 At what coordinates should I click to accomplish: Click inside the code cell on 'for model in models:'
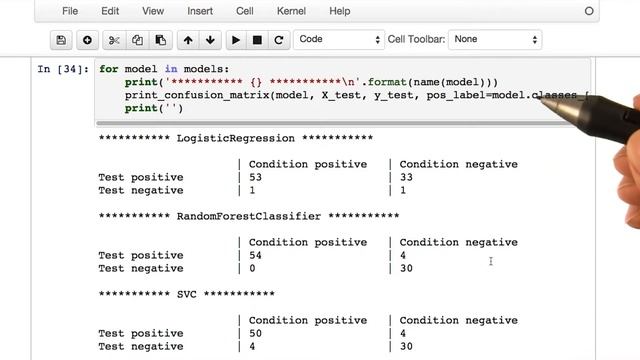tap(164, 69)
